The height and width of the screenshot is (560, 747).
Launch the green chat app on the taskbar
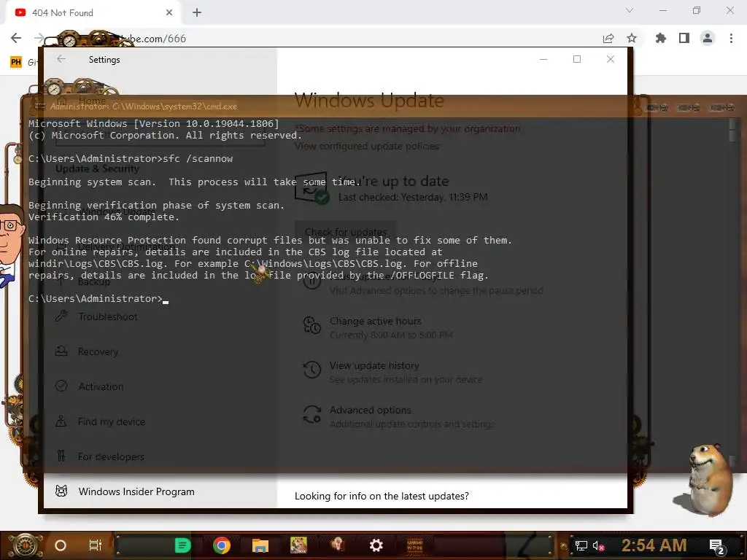coord(182,545)
